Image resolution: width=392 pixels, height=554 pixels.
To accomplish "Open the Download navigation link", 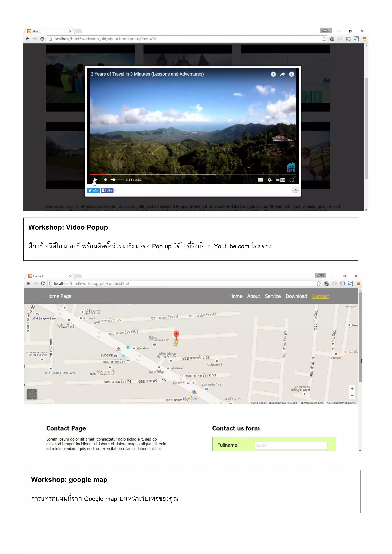I will click(x=296, y=296).
